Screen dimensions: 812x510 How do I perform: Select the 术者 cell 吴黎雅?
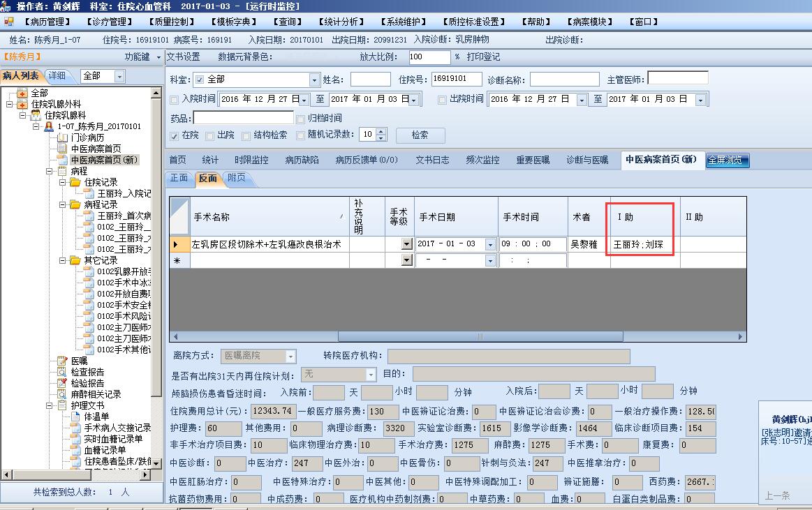(589, 244)
